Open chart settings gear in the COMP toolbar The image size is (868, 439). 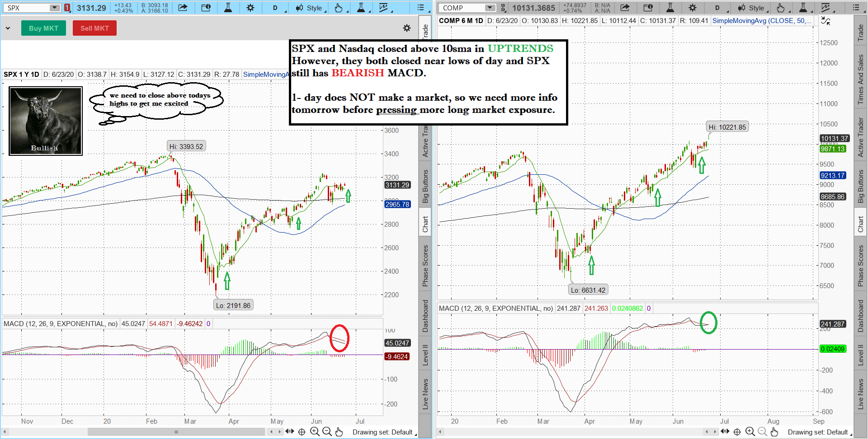[692, 8]
